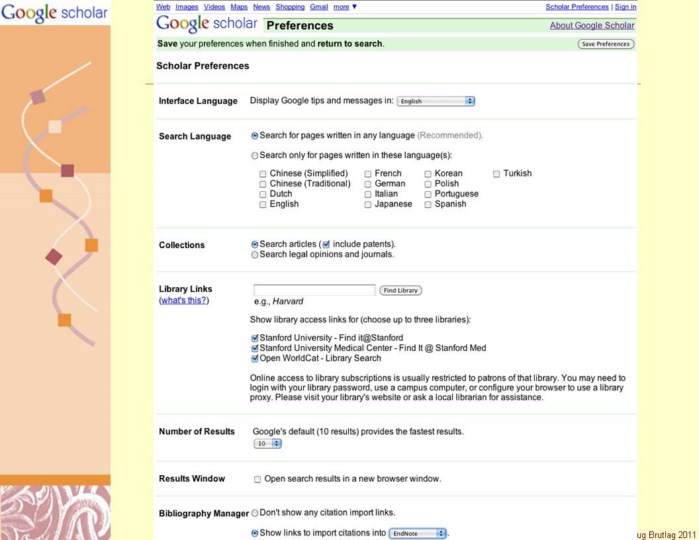Open the Images link in top navigation

(187, 6)
